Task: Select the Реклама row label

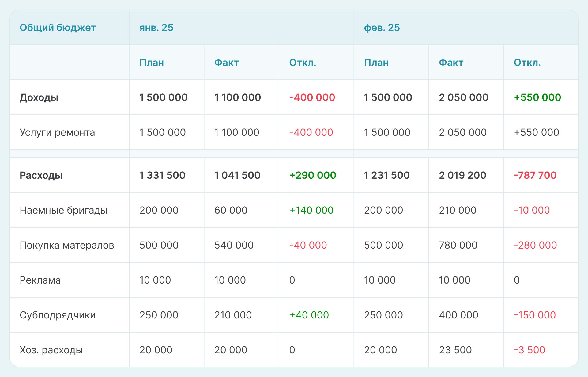Action: coord(40,280)
